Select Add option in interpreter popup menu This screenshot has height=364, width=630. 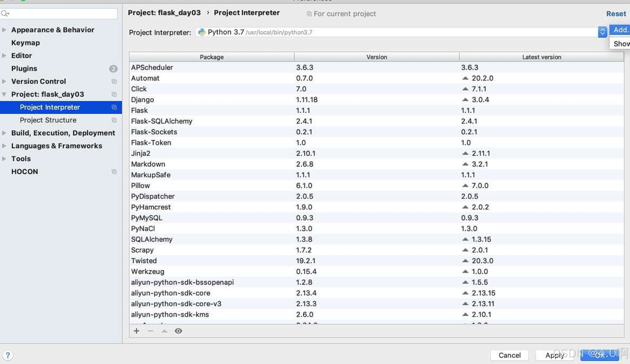[620, 30]
